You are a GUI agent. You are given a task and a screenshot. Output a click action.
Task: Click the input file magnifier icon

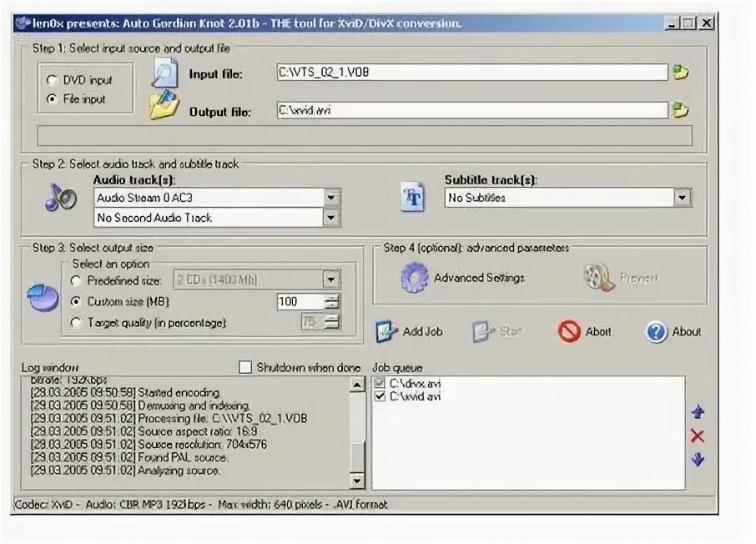click(x=165, y=73)
